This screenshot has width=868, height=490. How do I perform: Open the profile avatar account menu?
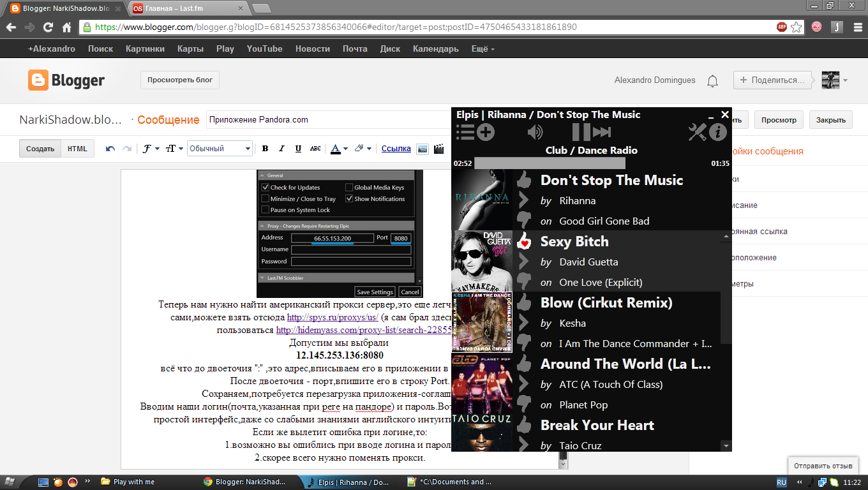[x=835, y=80]
